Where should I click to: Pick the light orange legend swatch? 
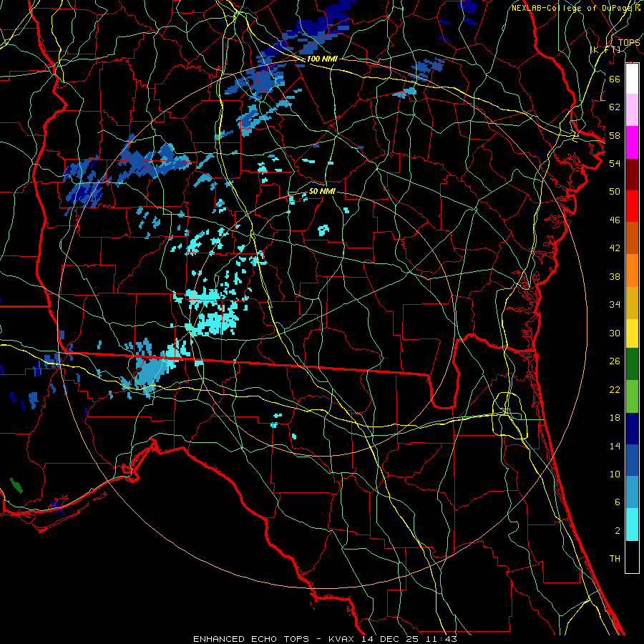(632, 270)
